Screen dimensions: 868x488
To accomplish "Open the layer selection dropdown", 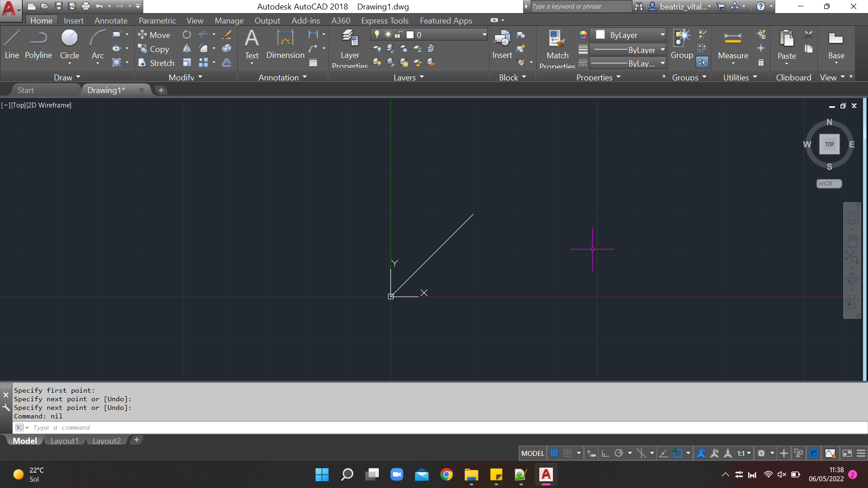I will (x=429, y=35).
